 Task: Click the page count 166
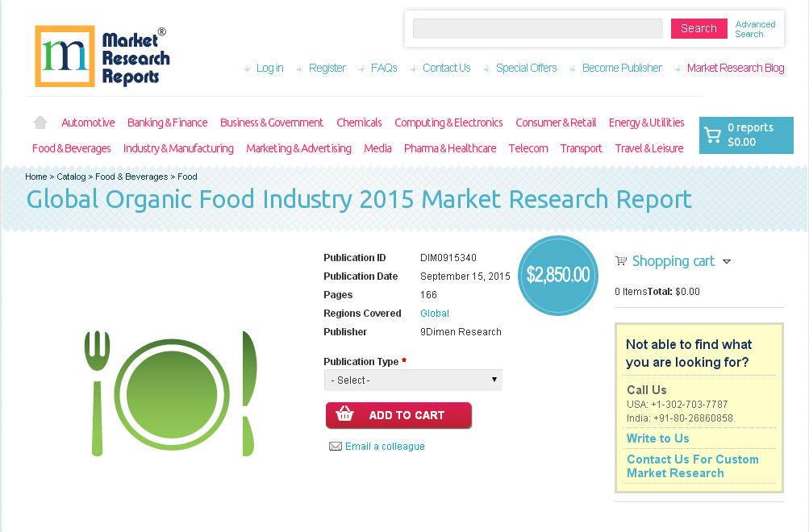coord(428,295)
